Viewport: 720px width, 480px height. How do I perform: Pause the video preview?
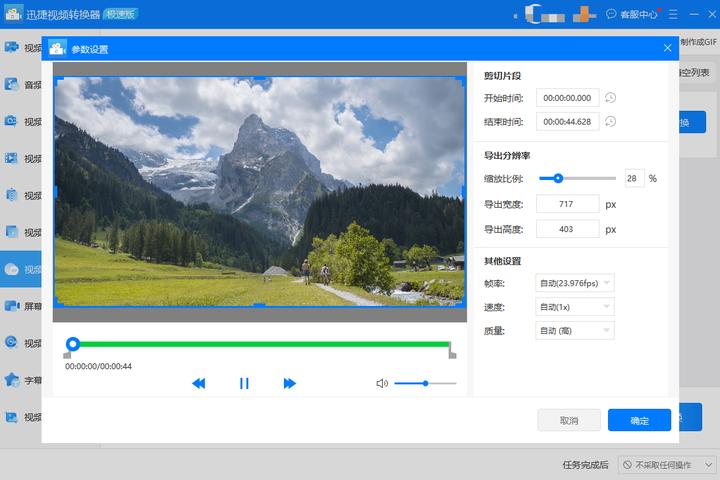(244, 383)
